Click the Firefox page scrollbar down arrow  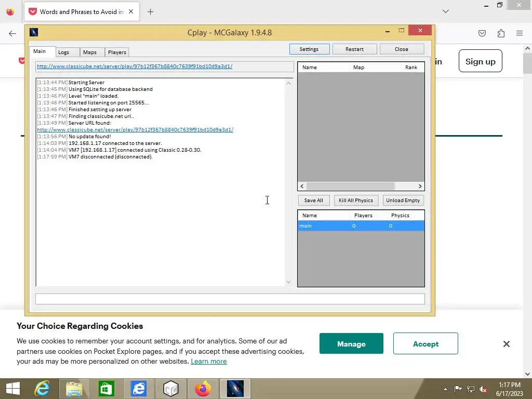[528, 374]
